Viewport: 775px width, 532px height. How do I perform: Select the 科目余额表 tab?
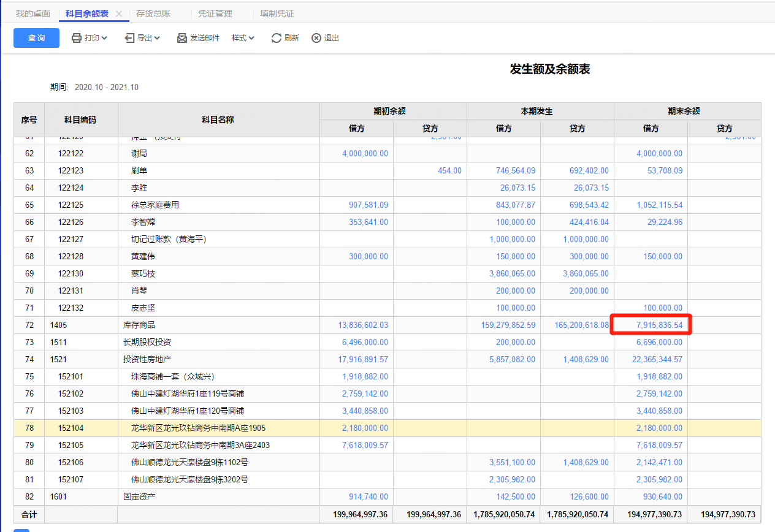(x=88, y=13)
